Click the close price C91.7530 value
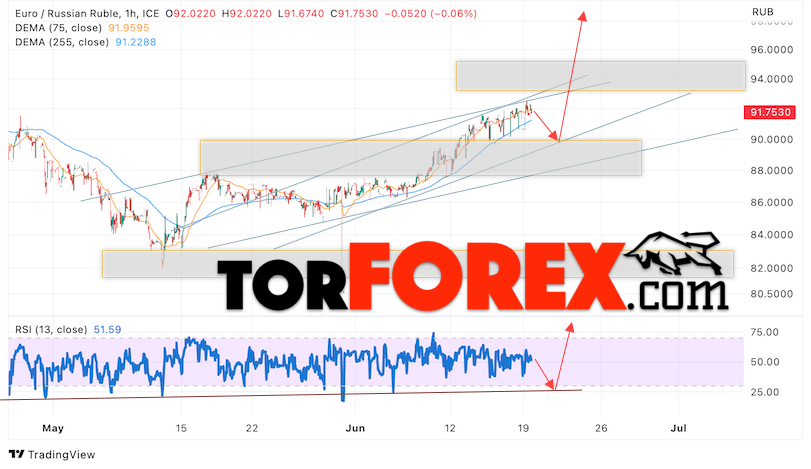811x469 pixels. [x=354, y=13]
